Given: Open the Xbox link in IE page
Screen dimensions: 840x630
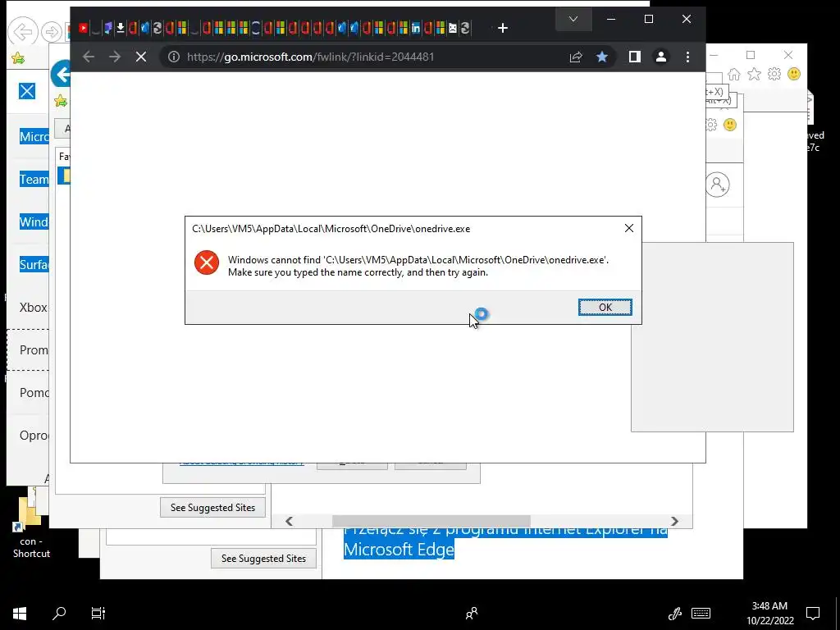Looking at the screenshot, I should [x=33, y=307].
